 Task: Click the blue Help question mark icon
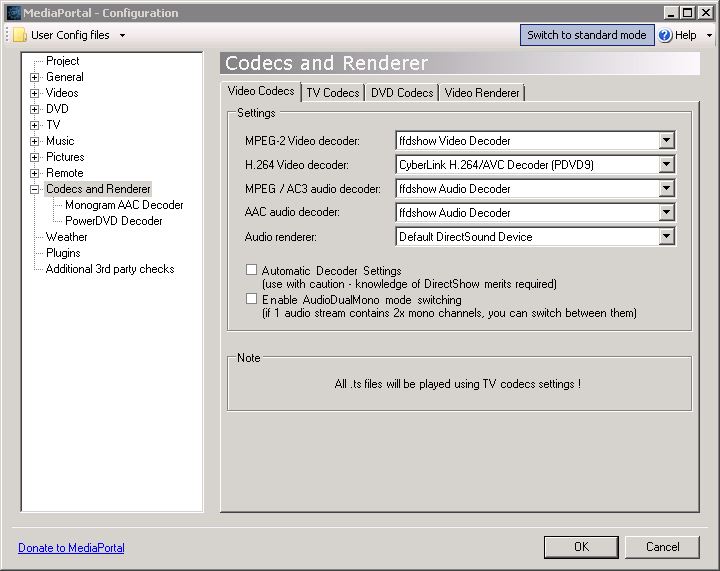[665, 35]
